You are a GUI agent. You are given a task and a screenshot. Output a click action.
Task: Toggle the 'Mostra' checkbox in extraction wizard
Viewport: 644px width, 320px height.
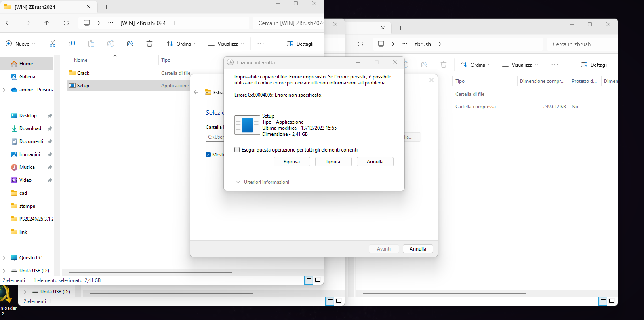click(208, 154)
